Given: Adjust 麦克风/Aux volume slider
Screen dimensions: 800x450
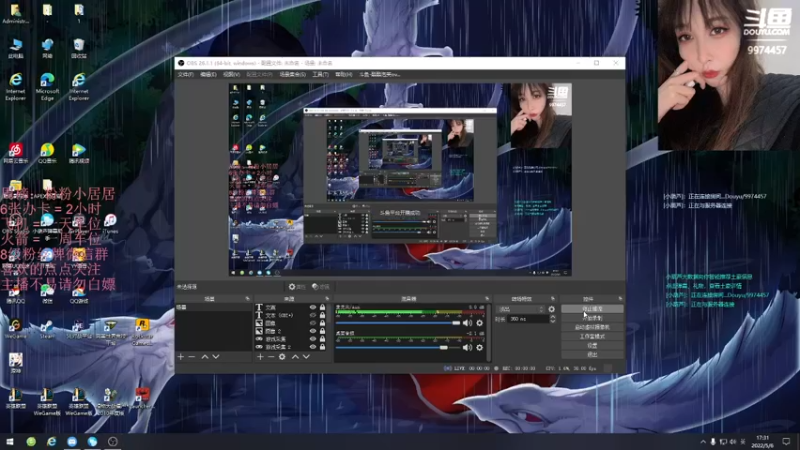Looking at the screenshot, I should [x=398, y=323].
